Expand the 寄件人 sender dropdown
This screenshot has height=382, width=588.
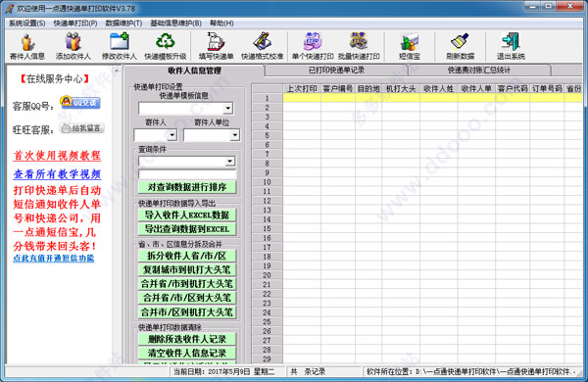point(172,135)
